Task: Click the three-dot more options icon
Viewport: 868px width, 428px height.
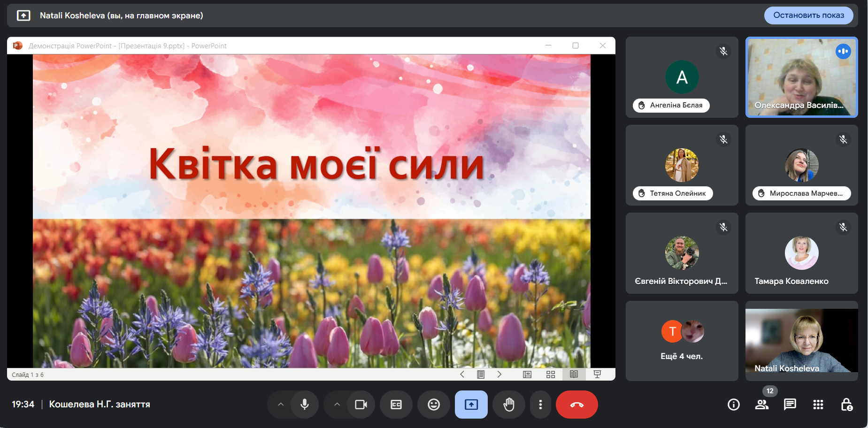Action: [x=540, y=405]
